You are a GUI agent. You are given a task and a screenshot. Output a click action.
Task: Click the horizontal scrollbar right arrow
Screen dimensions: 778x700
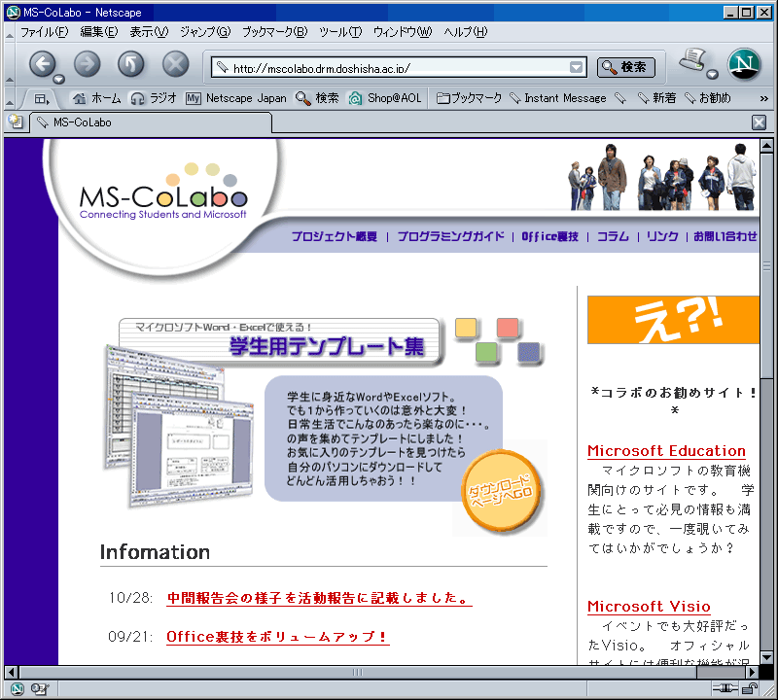click(752, 673)
